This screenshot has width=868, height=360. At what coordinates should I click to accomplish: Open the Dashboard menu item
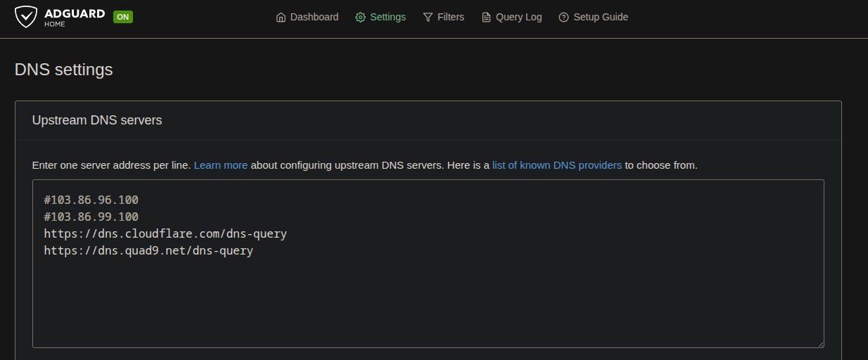tap(307, 17)
